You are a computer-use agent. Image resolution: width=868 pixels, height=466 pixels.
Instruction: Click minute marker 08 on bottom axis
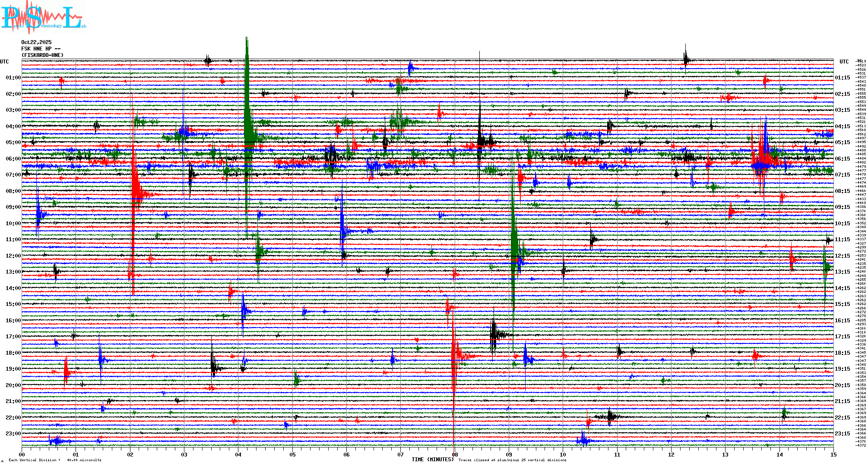455,454
